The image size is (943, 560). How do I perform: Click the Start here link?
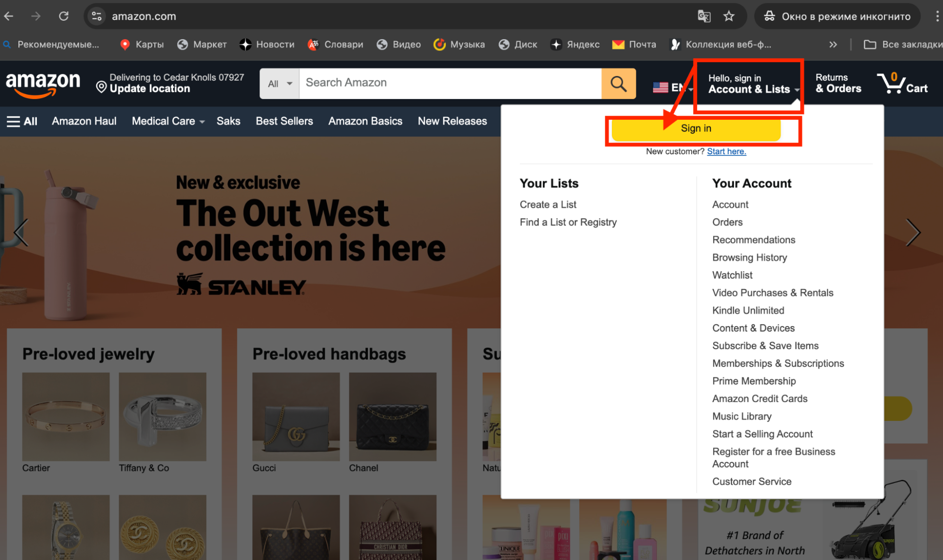tap(726, 151)
